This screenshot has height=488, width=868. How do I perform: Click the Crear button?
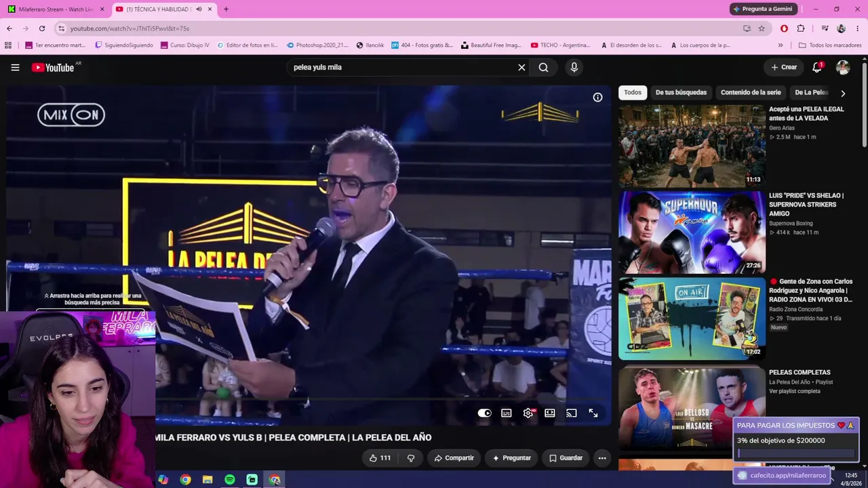pos(784,67)
